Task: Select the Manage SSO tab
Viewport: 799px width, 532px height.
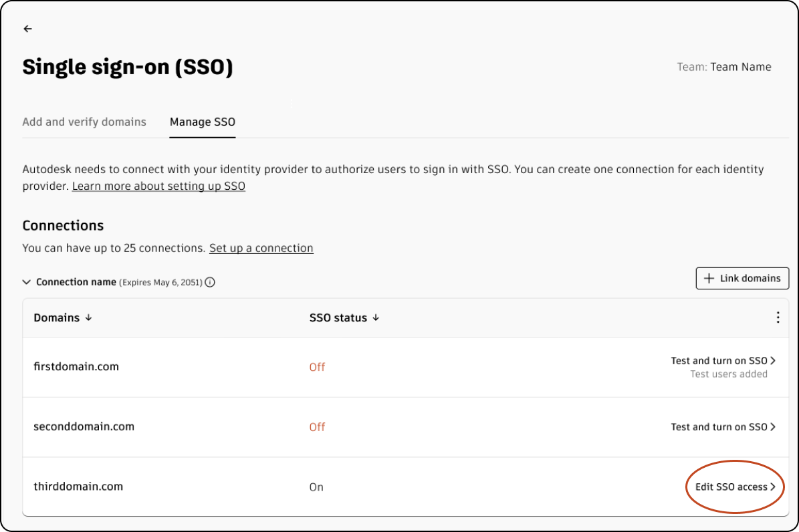Action: coord(202,122)
